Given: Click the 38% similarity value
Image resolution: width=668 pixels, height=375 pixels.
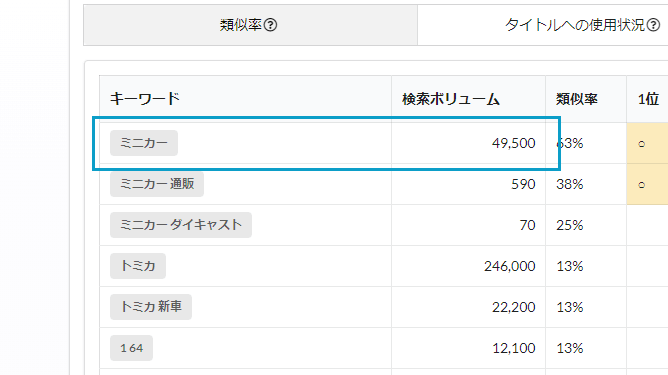Looking at the screenshot, I should 570,184.
